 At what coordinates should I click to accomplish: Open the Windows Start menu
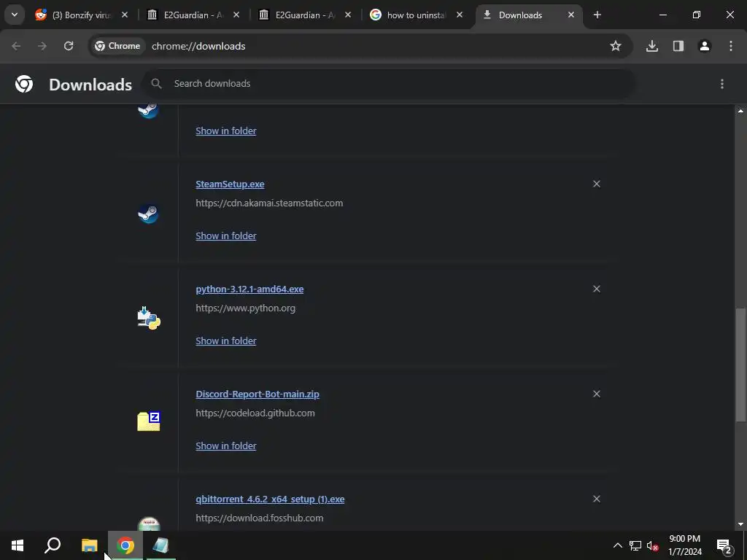coord(18,545)
